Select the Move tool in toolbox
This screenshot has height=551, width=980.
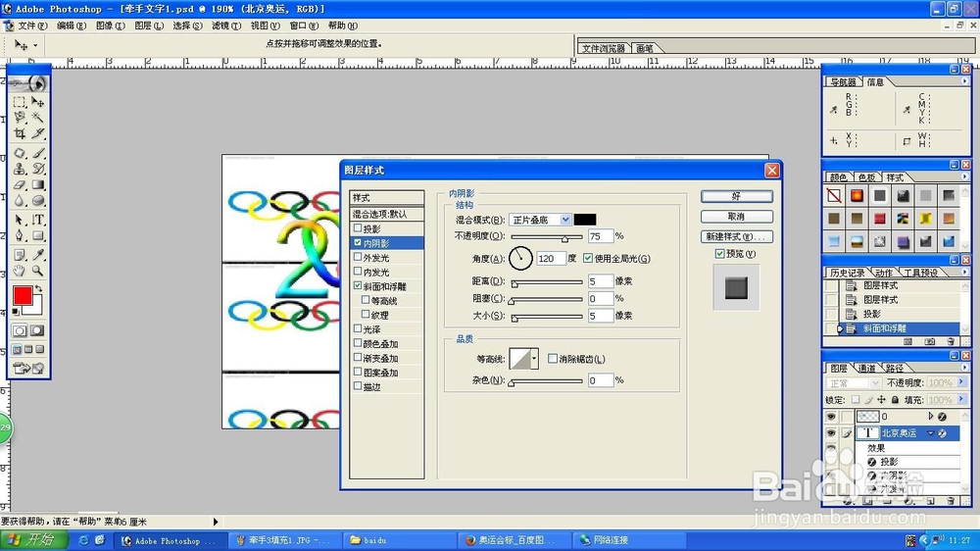(37, 102)
